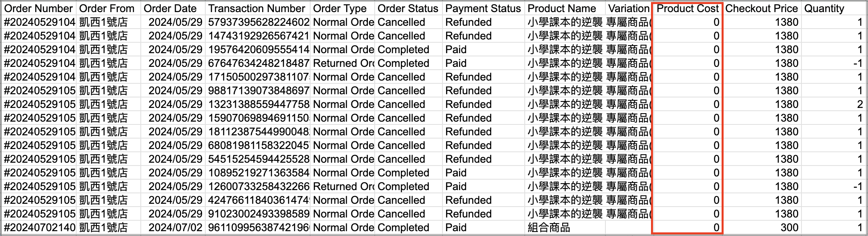Screen dimensions: 868x236
Task: Select the Order From header cell
Action: [108, 8]
